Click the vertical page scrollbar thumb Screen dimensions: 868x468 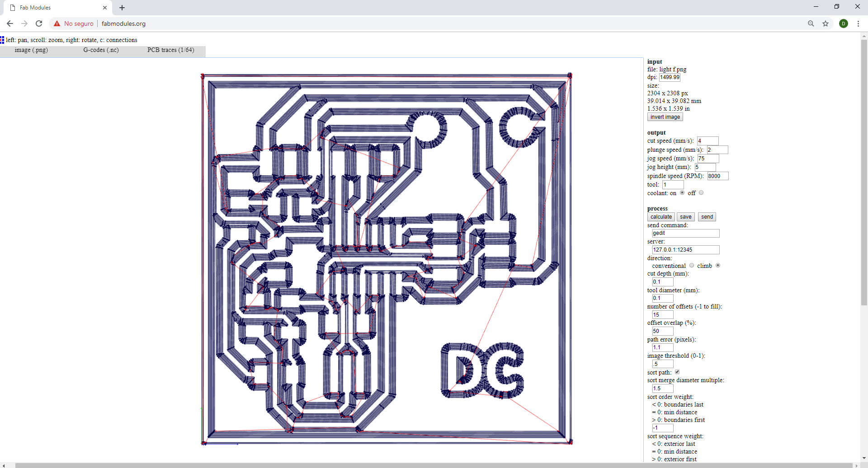864,173
